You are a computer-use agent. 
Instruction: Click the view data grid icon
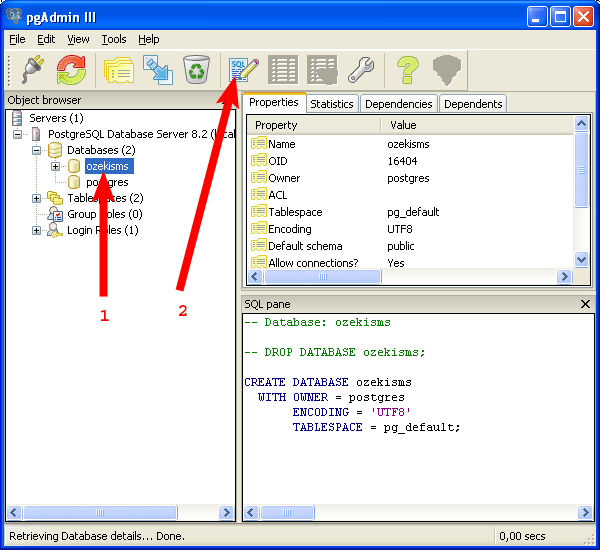283,70
